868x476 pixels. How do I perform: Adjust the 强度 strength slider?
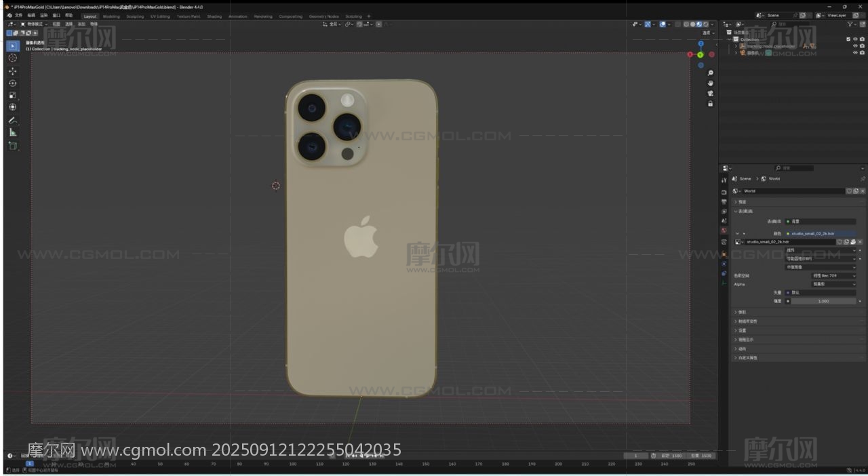tap(823, 301)
